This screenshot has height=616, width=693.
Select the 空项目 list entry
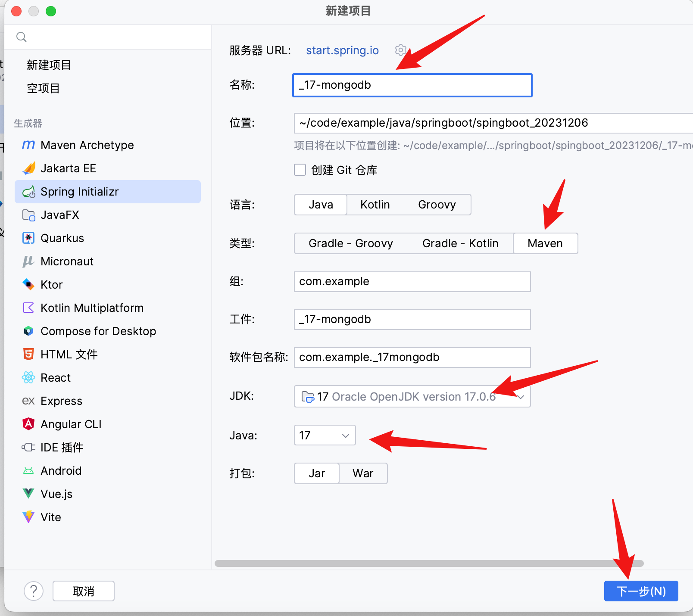tap(43, 88)
